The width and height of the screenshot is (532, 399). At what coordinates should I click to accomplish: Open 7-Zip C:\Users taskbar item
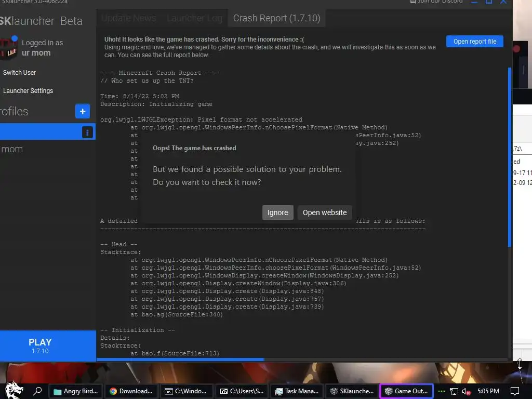click(x=242, y=391)
